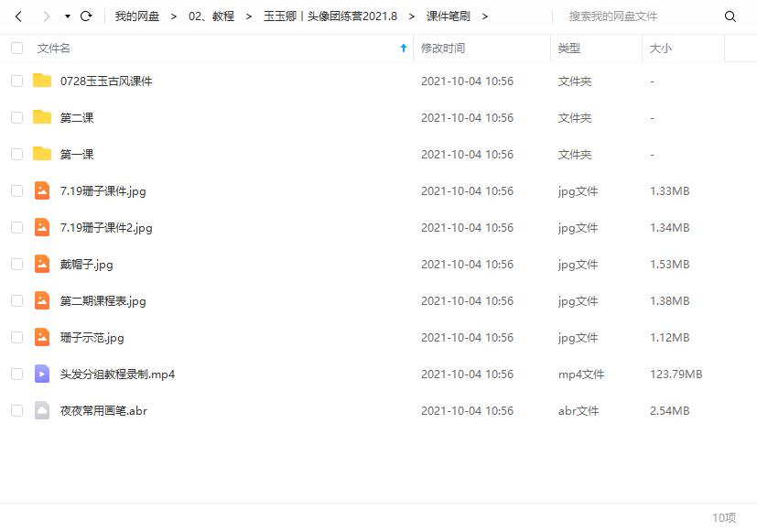The width and height of the screenshot is (757, 532).
Task: Sort by 文件名 column header
Action: tap(54, 49)
